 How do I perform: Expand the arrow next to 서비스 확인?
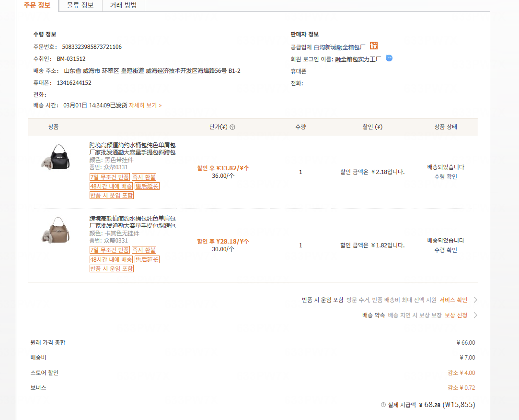point(475,300)
